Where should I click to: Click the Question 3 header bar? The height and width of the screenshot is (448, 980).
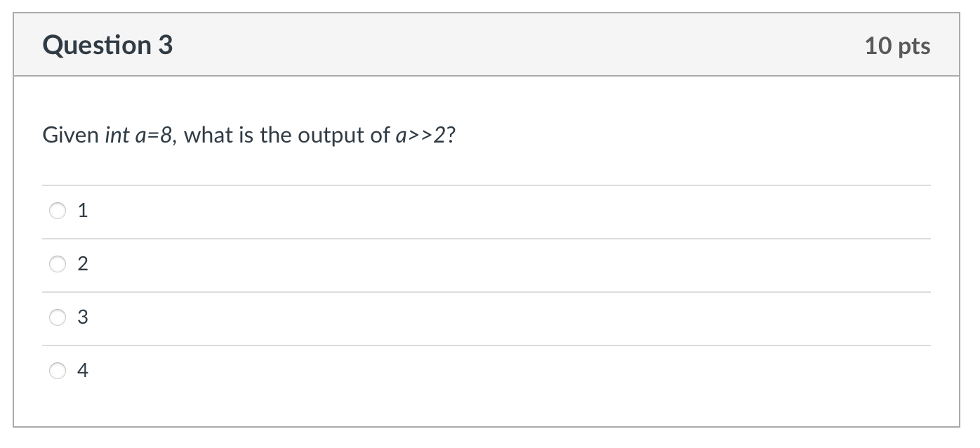point(490,45)
